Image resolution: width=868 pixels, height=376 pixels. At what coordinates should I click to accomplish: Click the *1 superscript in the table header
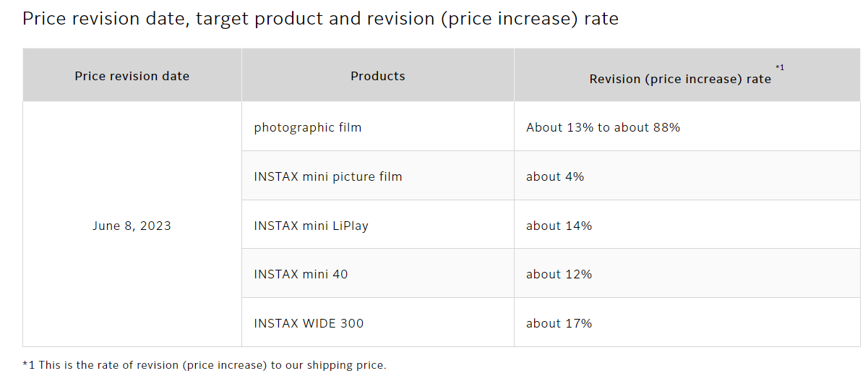(780, 67)
